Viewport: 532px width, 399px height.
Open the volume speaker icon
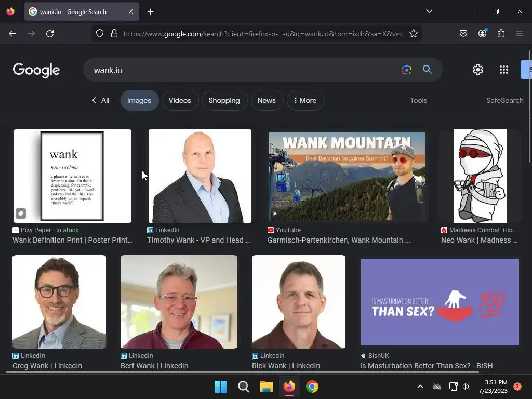click(465, 387)
